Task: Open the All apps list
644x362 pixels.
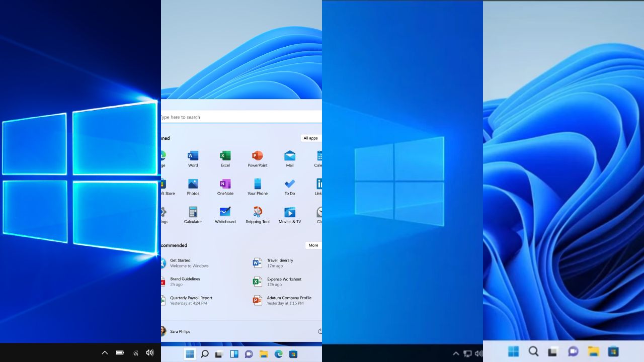Action: (311, 138)
